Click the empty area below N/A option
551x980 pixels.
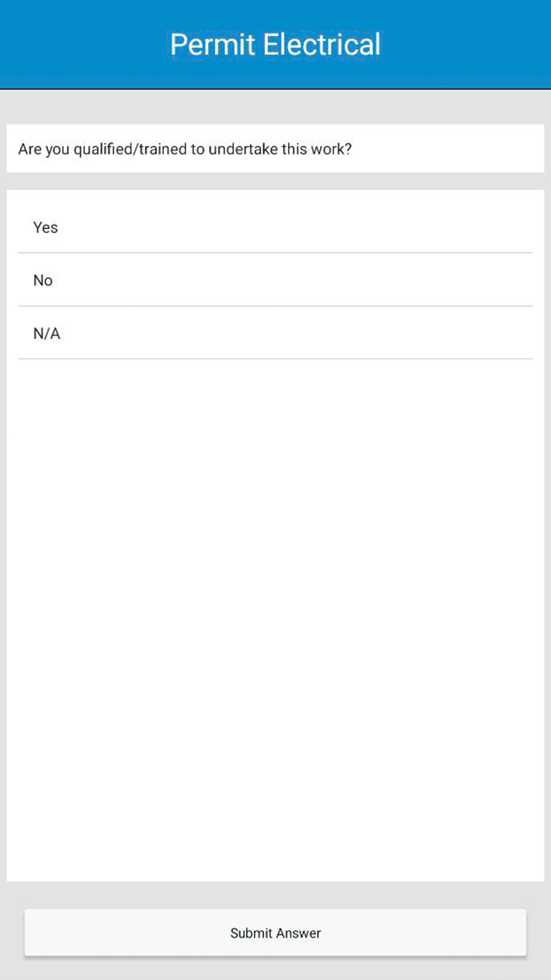tap(275, 606)
